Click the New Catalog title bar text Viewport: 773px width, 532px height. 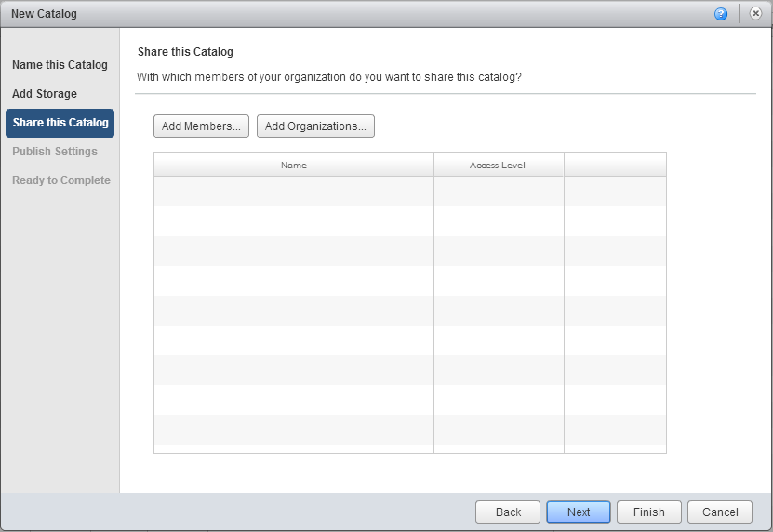click(44, 14)
